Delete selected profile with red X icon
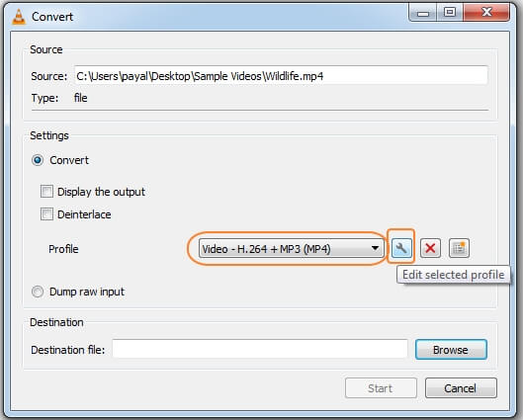 pyautogui.click(x=430, y=248)
